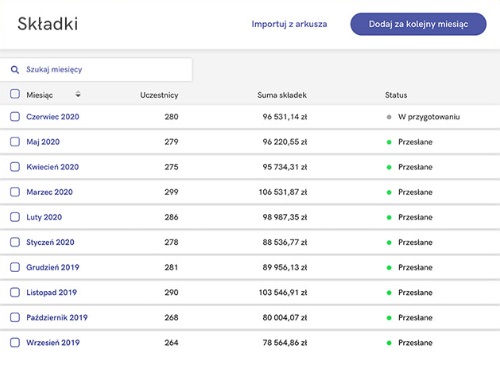
Task: Click participants count 299
Action: (x=171, y=192)
